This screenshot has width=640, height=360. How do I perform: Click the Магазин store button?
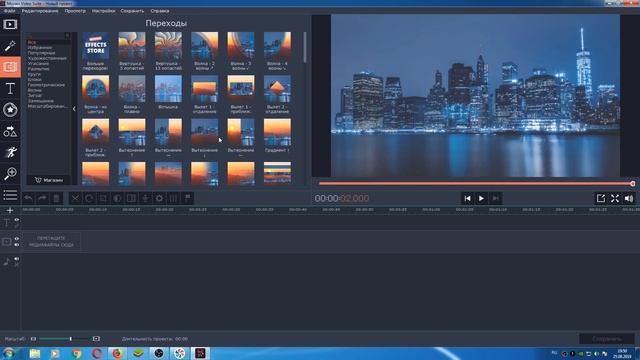[49, 180]
